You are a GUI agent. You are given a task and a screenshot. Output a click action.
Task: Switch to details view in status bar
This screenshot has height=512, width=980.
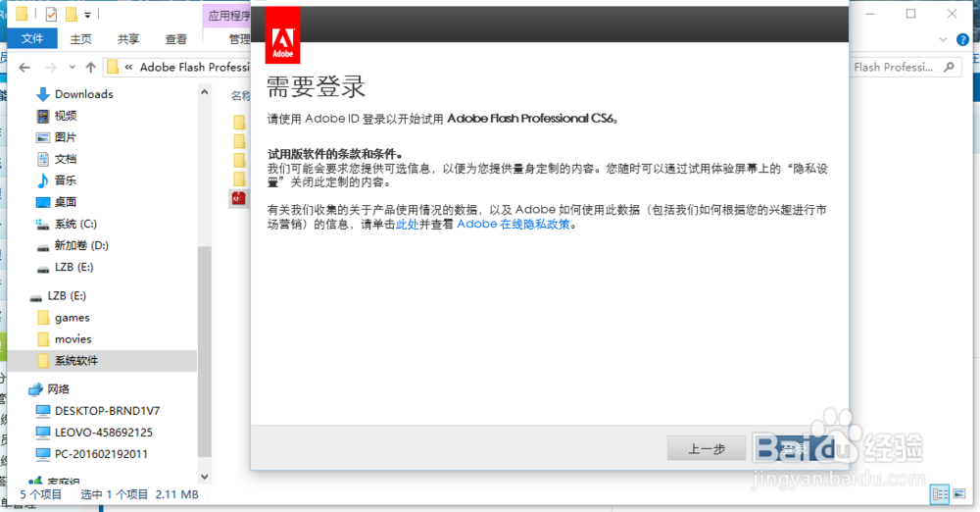940,493
